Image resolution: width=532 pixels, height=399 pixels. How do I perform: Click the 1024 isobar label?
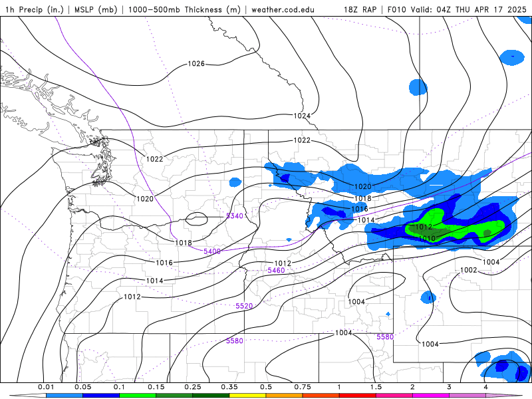point(302,116)
